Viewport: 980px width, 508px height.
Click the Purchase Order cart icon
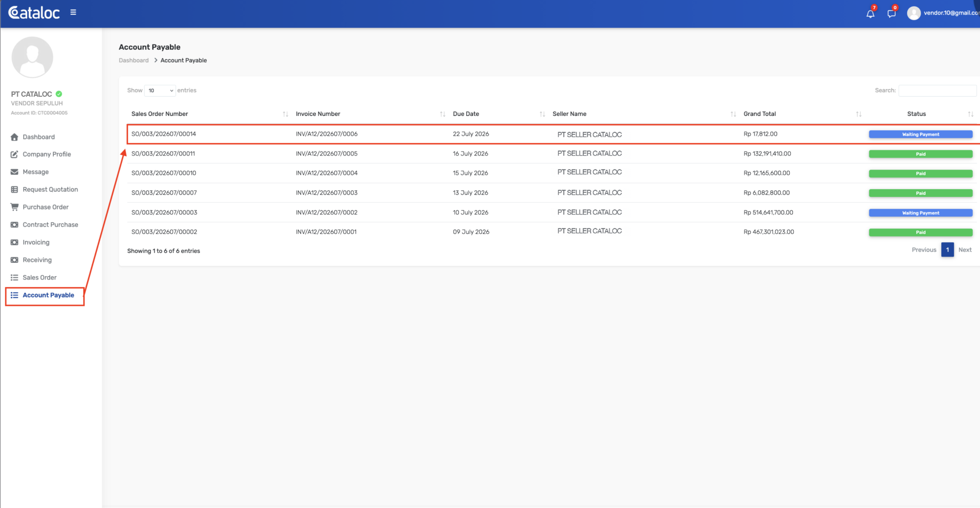pos(14,207)
